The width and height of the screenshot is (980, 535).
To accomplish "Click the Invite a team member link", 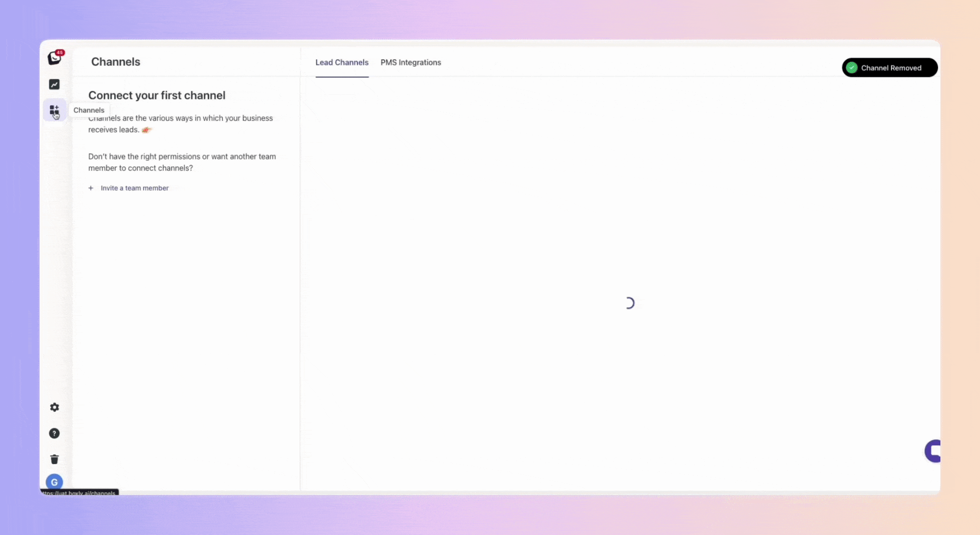I will point(134,188).
